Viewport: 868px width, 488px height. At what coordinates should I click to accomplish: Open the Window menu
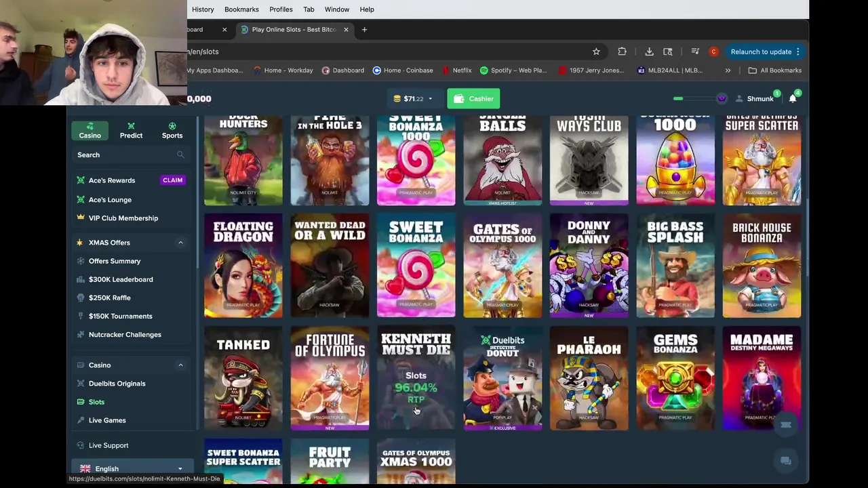point(337,9)
